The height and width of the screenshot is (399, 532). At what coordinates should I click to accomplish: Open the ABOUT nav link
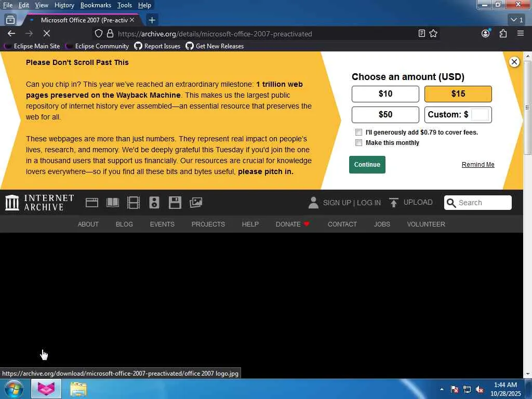(x=88, y=224)
